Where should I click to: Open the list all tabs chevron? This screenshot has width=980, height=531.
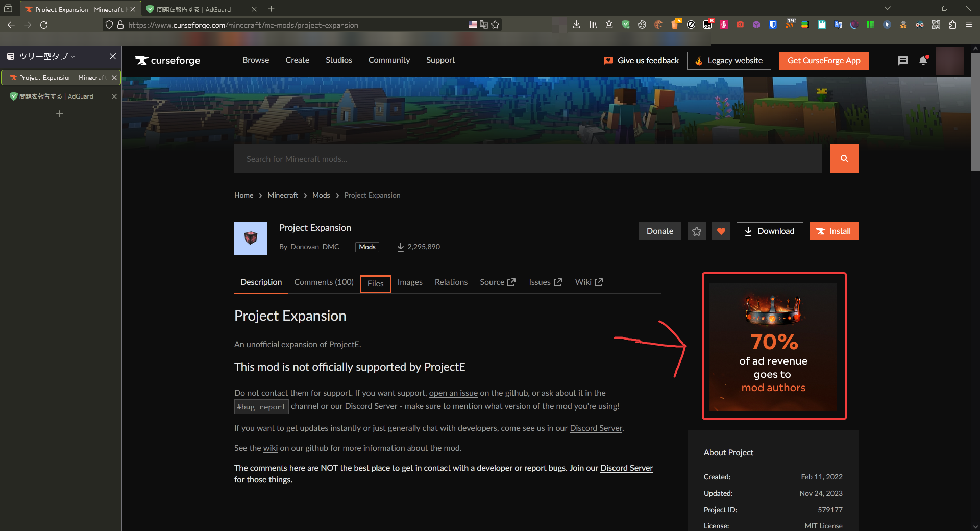pos(888,8)
